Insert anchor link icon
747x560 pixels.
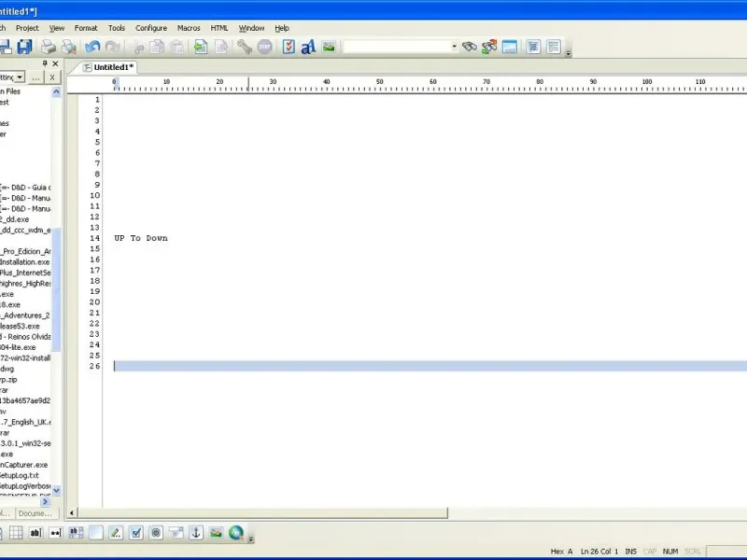tap(196, 532)
